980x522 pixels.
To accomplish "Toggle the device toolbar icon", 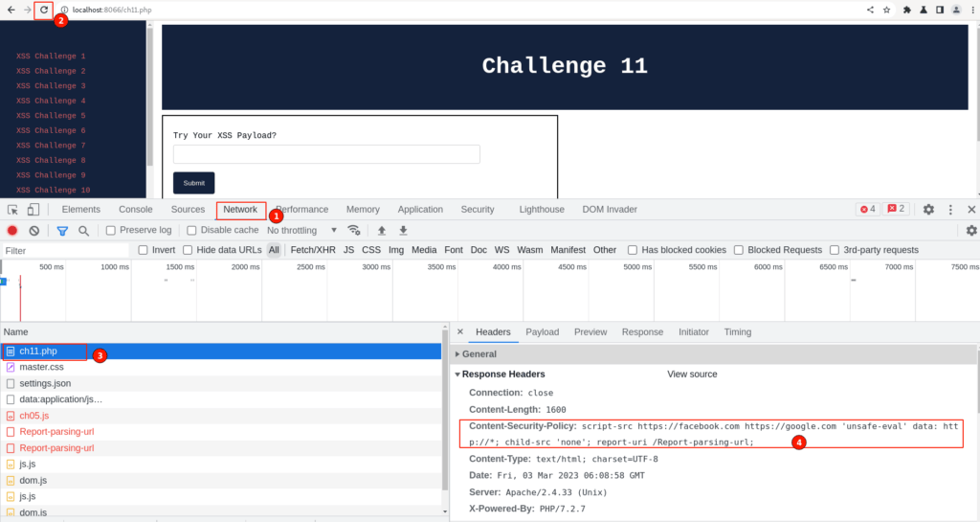I will (x=33, y=210).
